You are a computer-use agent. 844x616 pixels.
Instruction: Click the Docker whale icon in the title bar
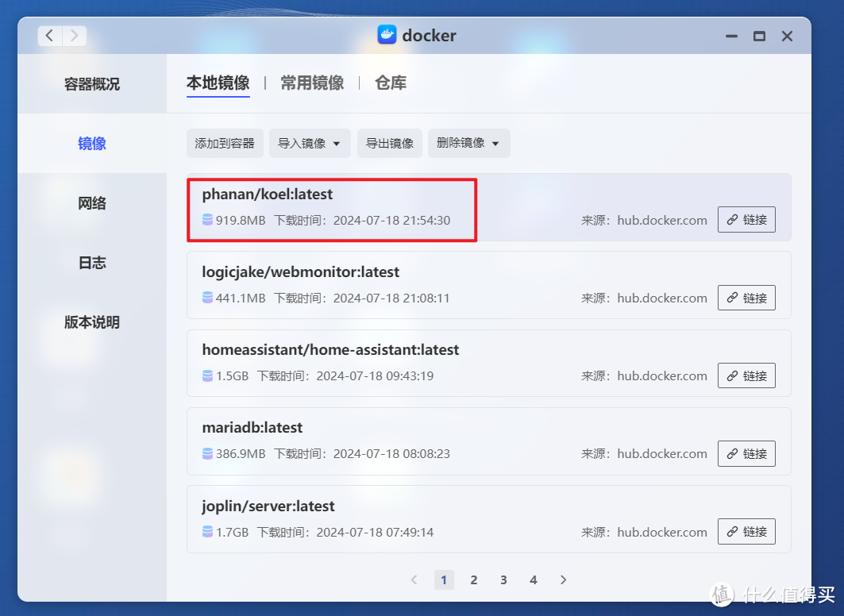click(x=387, y=35)
